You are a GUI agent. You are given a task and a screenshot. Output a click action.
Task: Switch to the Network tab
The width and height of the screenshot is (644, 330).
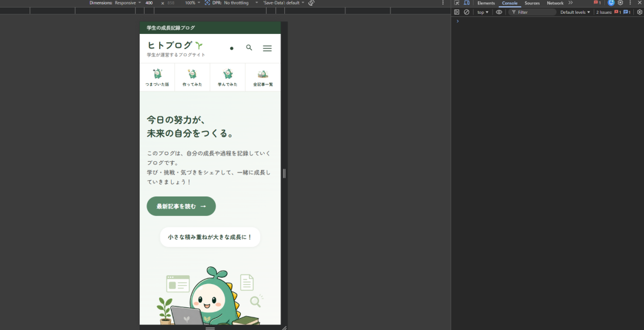pyautogui.click(x=555, y=3)
